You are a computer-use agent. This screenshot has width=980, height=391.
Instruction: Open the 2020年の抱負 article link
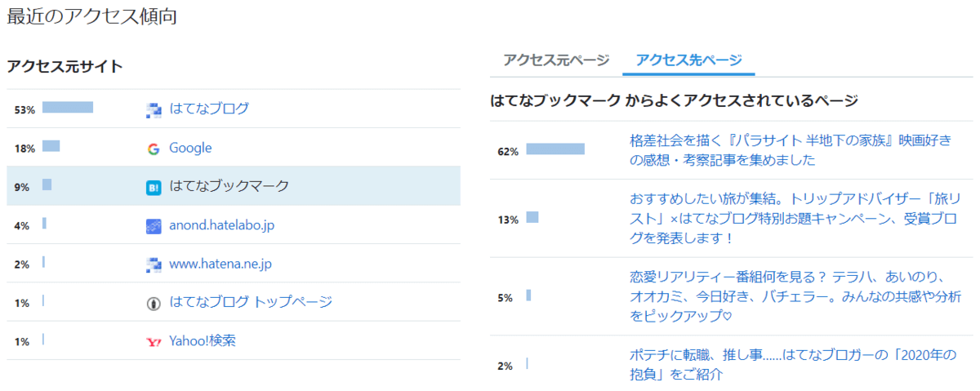pyautogui.click(x=792, y=365)
